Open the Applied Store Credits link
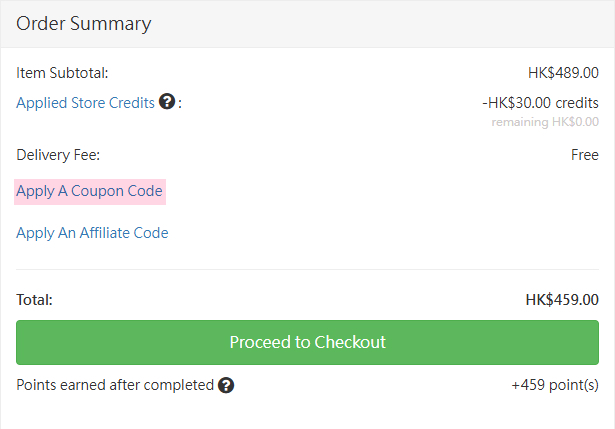 (85, 102)
